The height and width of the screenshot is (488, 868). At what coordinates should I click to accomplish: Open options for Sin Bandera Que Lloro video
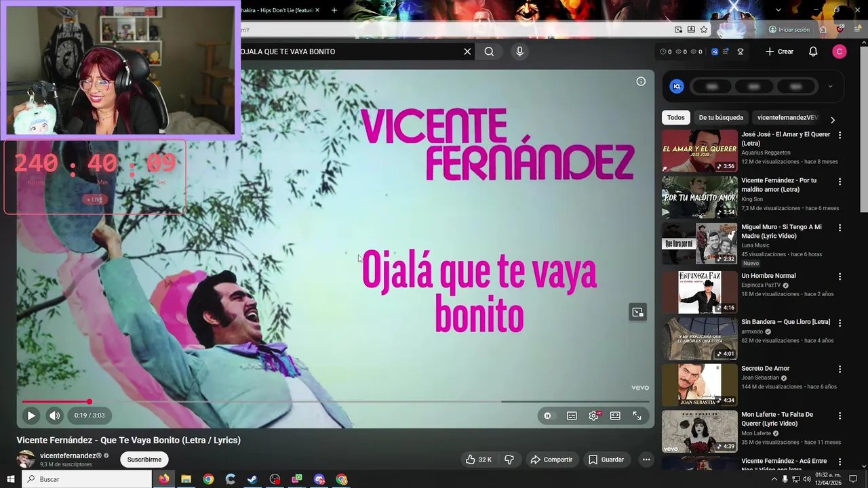840,323
